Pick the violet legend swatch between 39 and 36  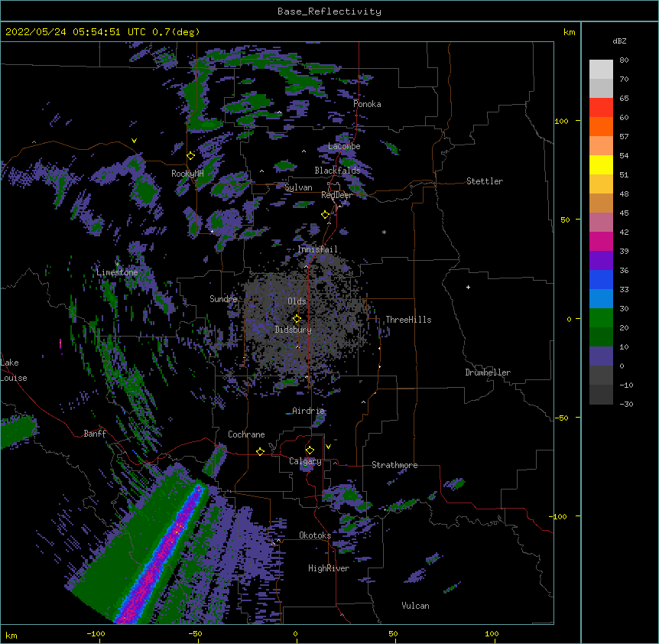point(601,261)
